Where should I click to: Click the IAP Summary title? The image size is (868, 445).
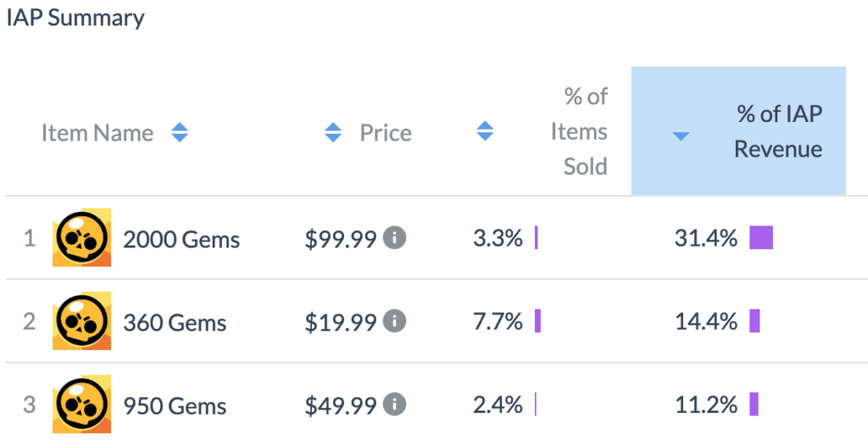[x=75, y=18]
